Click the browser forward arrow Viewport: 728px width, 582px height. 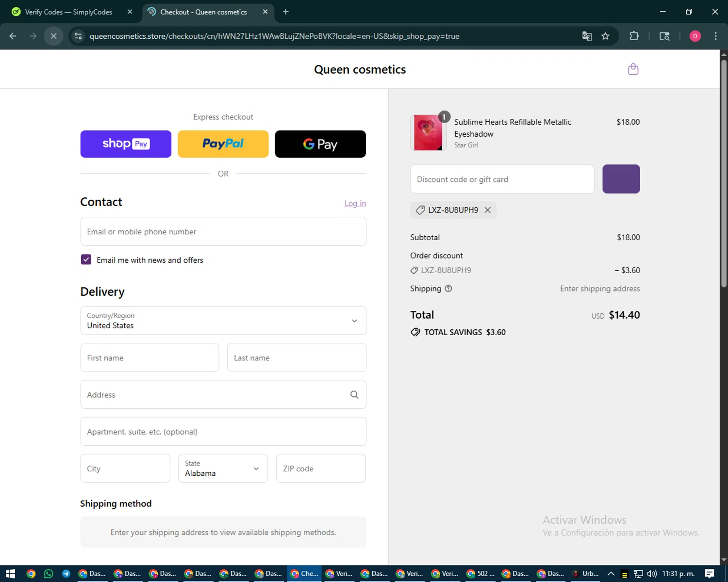point(33,36)
